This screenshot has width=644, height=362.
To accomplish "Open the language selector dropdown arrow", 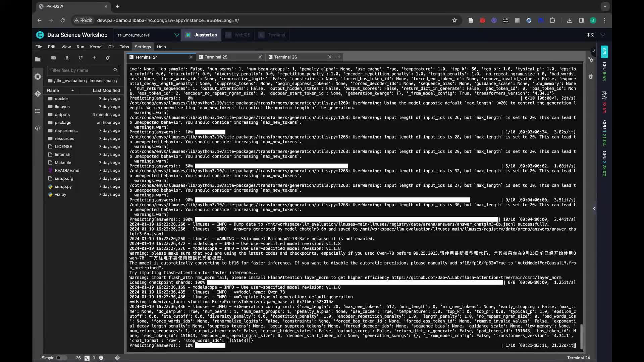I will pyautogui.click(x=603, y=35).
